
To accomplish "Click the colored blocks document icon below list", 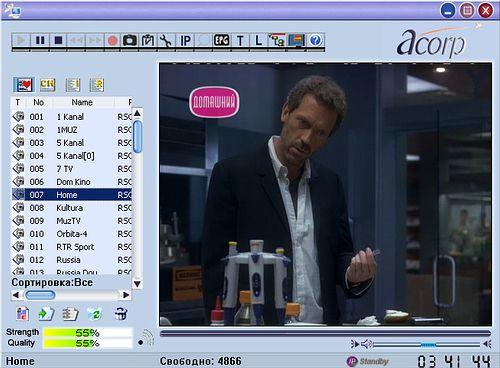I will point(22,314).
